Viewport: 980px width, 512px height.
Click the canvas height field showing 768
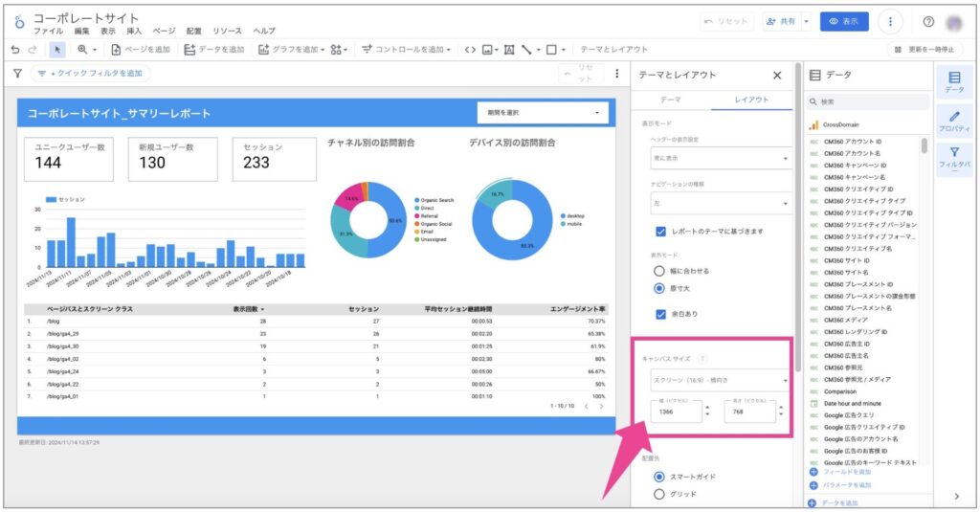pos(750,412)
